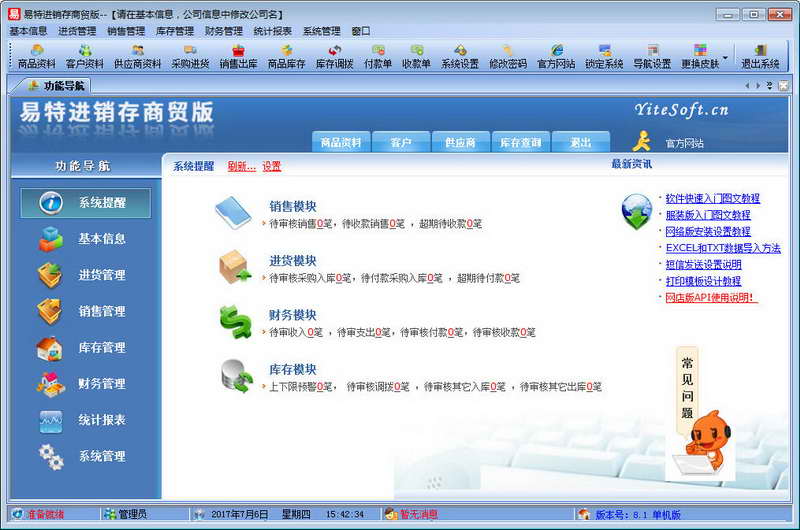Open the 统计报表 menu

pyautogui.click(x=273, y=31)
